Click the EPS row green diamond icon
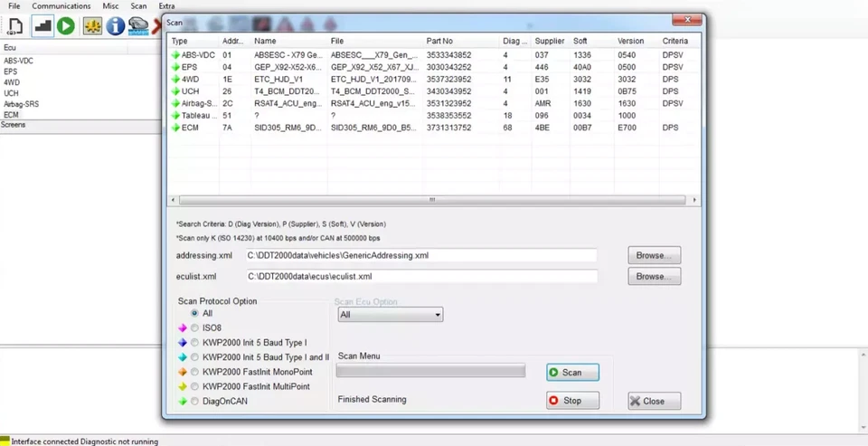The height and width of the screenshot is (446, 868). click(175, 67)
